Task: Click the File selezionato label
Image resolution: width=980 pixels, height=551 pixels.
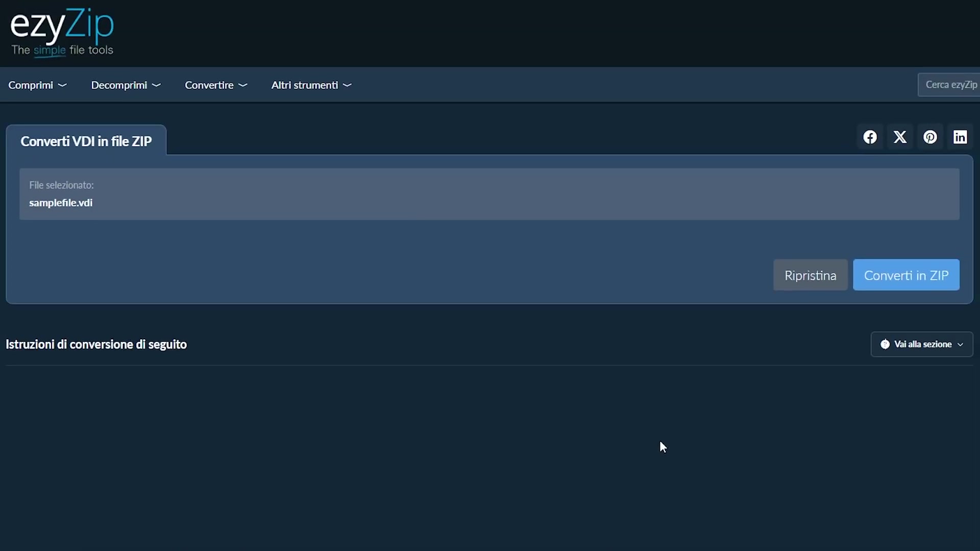Action: point(61,185)
